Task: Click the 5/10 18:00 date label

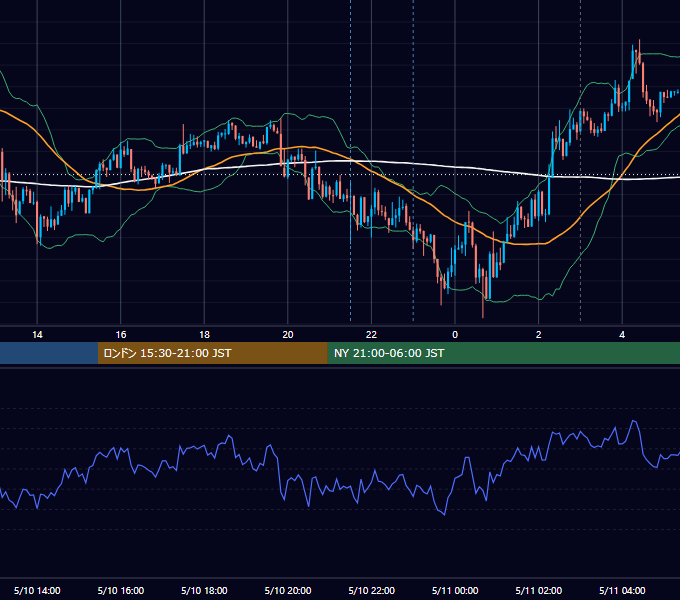Action: click(204, 590)
